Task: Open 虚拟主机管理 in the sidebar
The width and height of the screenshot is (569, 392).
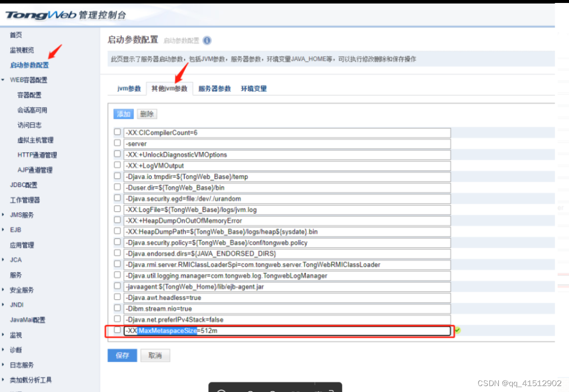Action: pos(35,140)
